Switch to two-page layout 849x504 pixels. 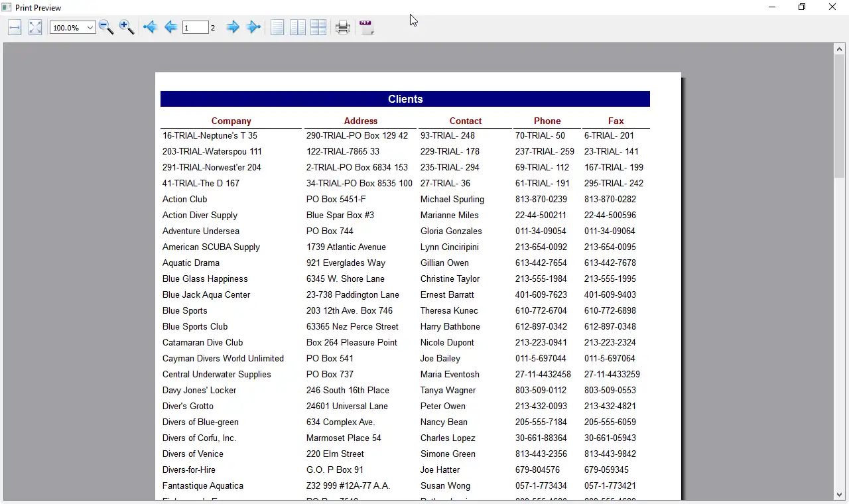298,27
